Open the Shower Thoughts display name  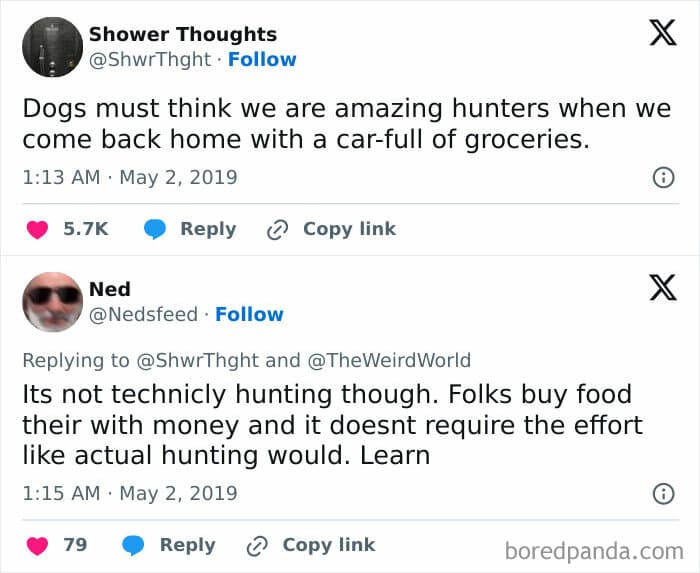[183, 34]
